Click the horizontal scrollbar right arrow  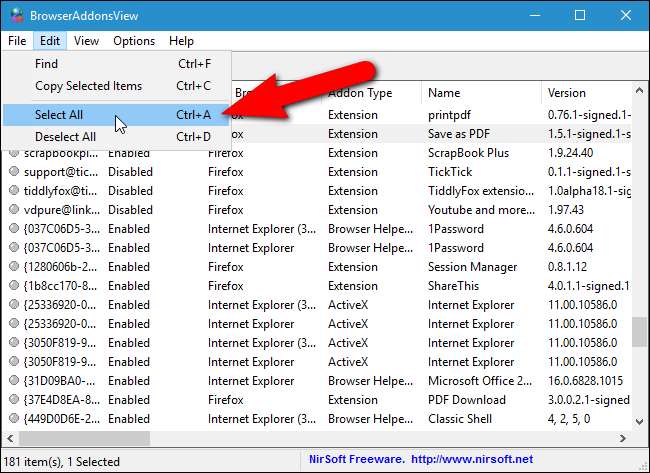(622, 440)
